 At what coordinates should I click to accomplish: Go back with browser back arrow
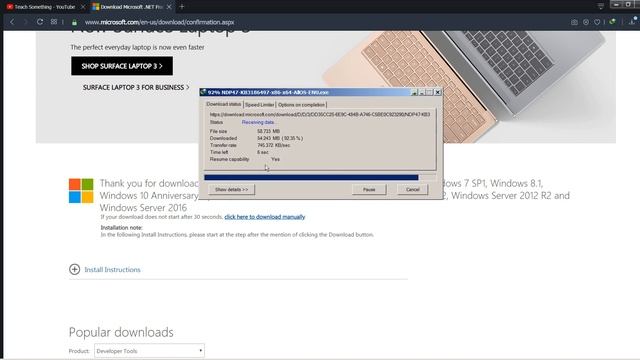pos(12,22)
